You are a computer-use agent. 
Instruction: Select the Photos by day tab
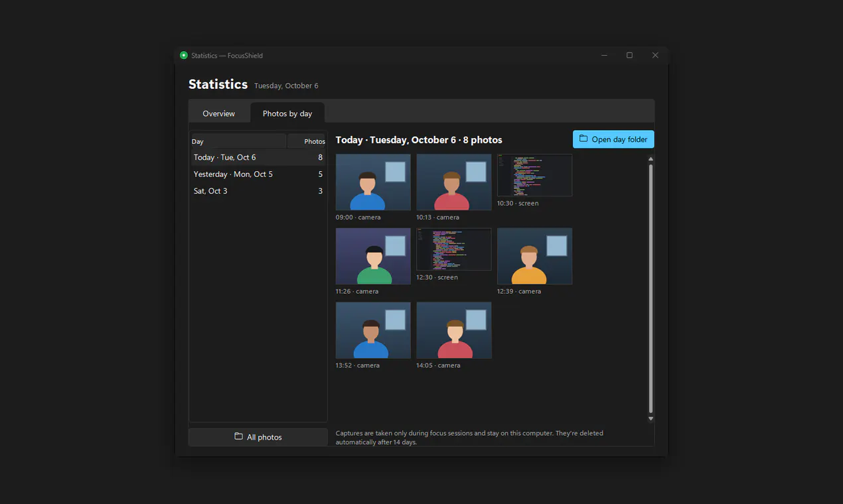tap(287, 113)
